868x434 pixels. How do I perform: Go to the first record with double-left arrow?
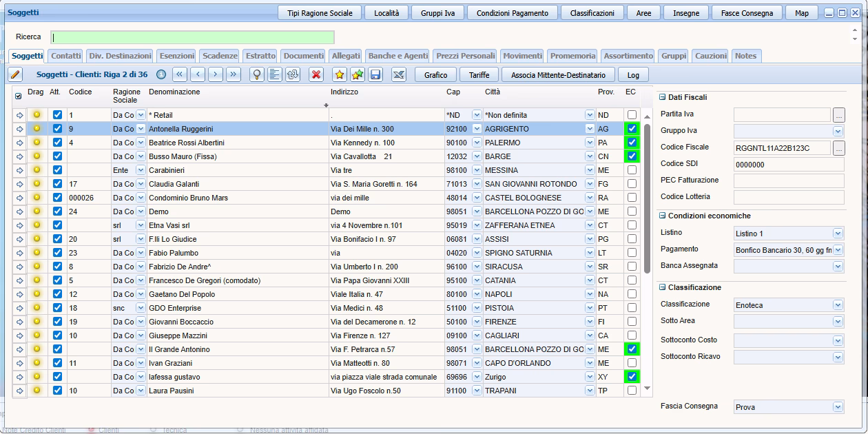pyautogui.click(x=180, y=74)
